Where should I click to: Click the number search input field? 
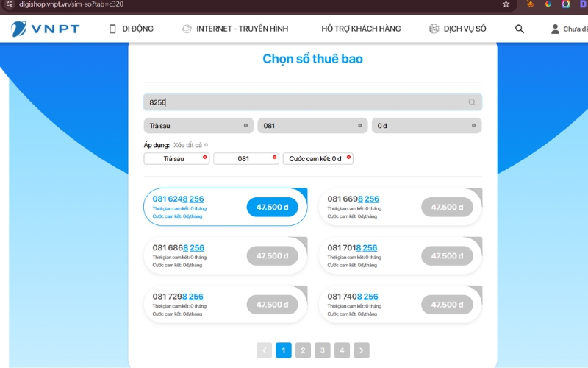(x=312, y=102)
